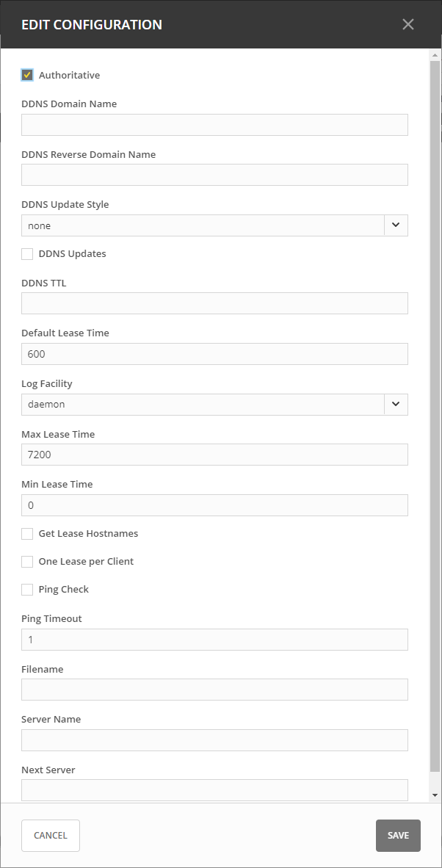This screenshot has width=442, height=868.
Task: Enable One Lease per Client option
Action: [27, 561]
